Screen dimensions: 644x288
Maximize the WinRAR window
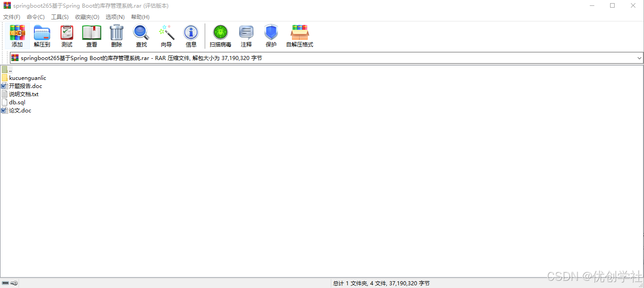click(x=612, y=5)
